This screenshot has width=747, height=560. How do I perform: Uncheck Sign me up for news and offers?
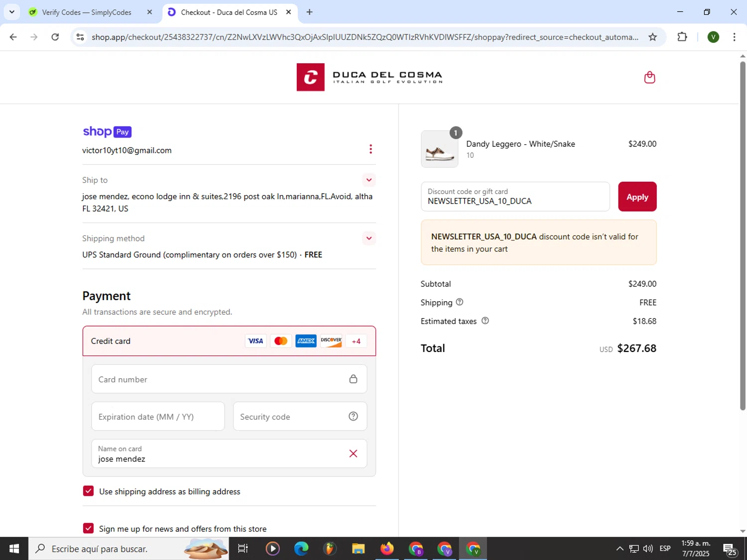click(88, 528)
